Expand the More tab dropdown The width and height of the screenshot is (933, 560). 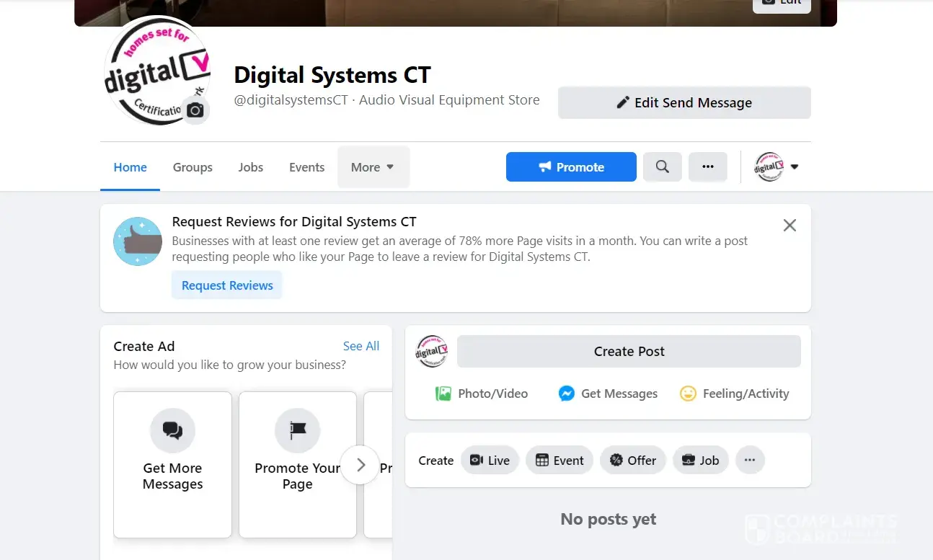373,167
